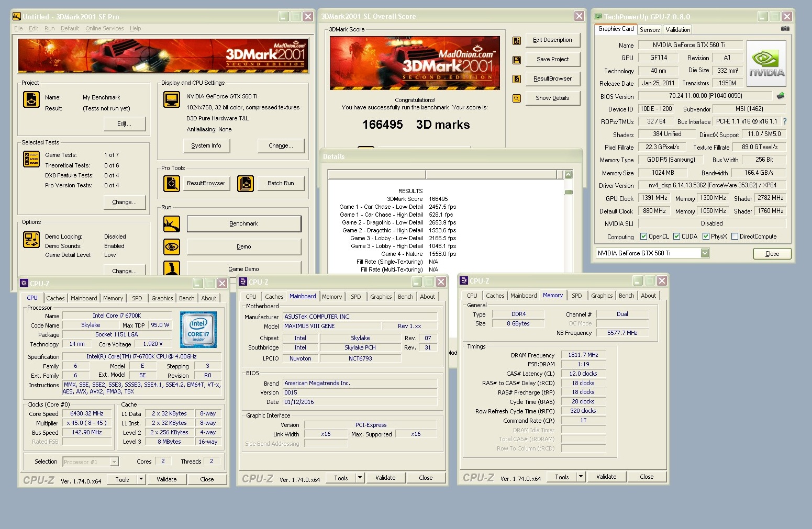The height and width of the screenshot is (529, 812).
Task: Click the Close button in GPU-Z
Action: click(772, 254)
